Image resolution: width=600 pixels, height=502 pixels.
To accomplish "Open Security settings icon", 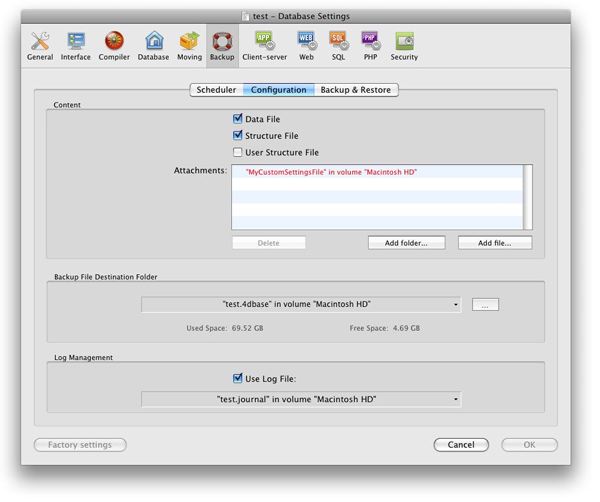I will pyautogui.click(x=404, y=43).
